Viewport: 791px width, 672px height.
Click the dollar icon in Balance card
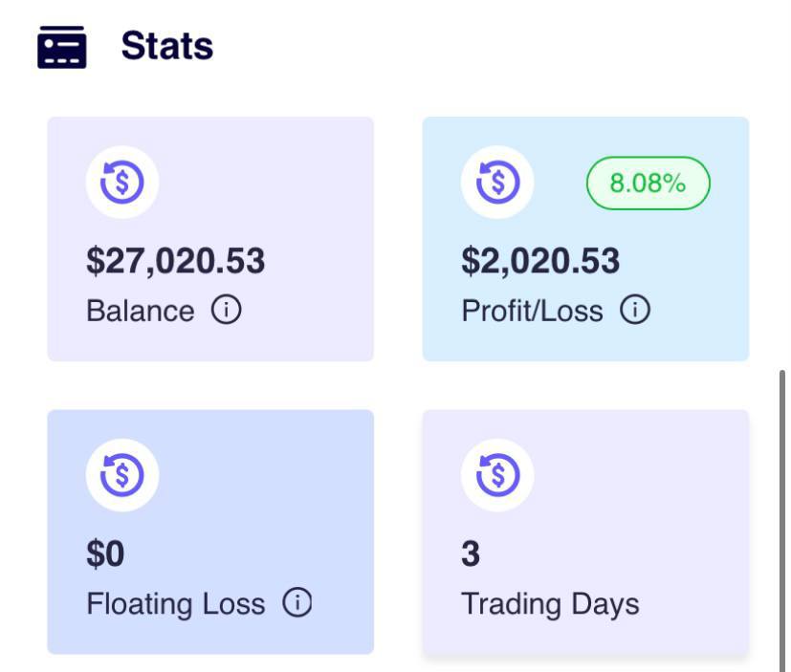point(122,183)
